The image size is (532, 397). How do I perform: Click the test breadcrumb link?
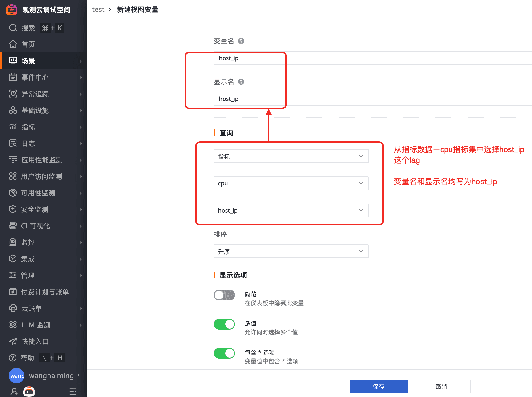98,10
